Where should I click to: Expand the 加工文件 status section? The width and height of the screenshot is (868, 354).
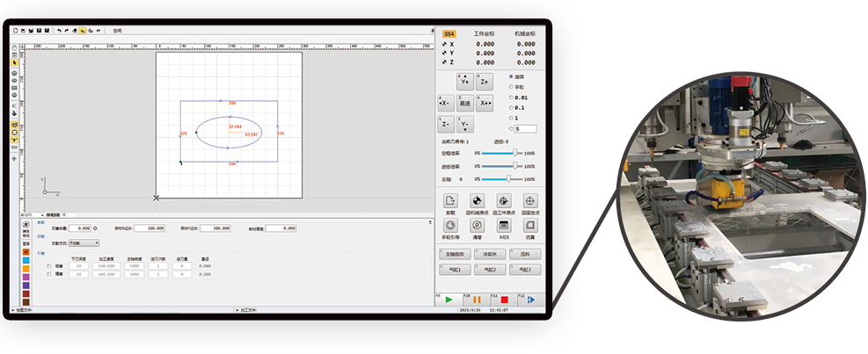point(237,311)
